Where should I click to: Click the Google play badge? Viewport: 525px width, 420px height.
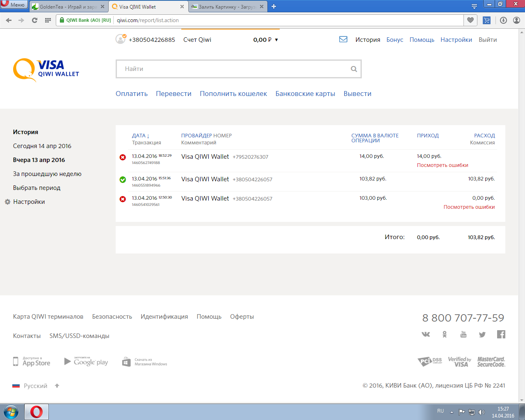pos(86,361)
